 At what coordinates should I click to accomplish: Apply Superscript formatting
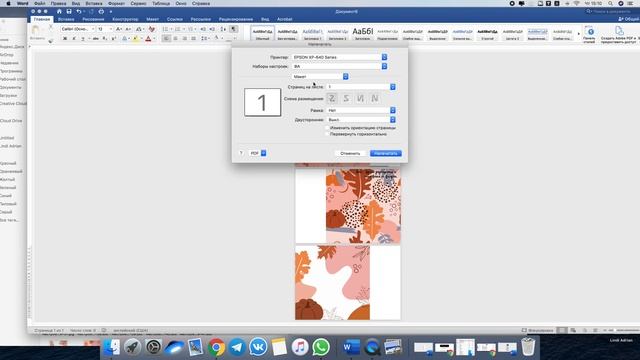pyautogui.click(x=114, y=38)
